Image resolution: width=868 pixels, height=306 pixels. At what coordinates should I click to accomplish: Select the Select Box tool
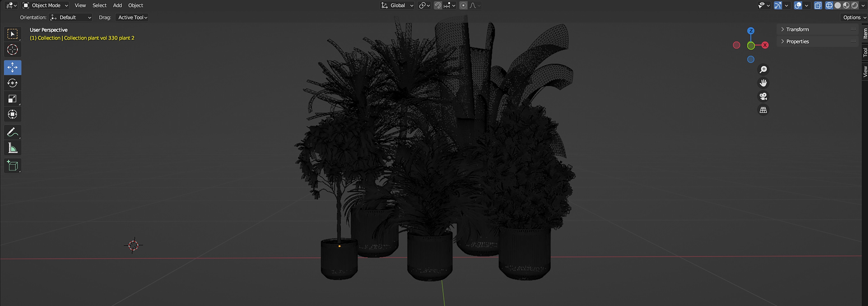point(12,34)
